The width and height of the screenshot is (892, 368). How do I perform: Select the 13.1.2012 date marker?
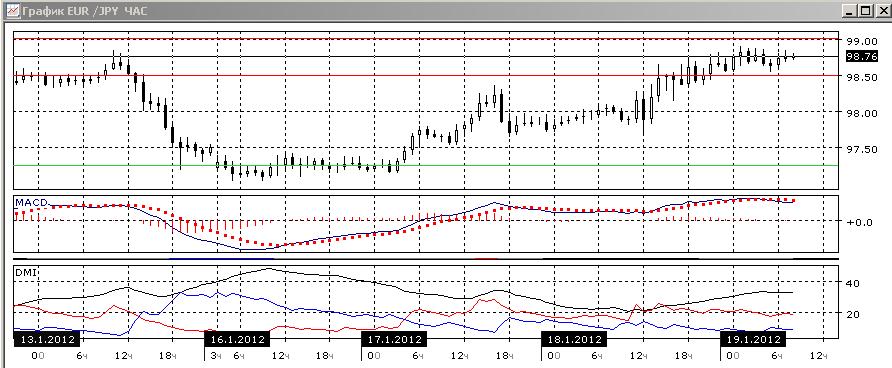pos(47,340)
